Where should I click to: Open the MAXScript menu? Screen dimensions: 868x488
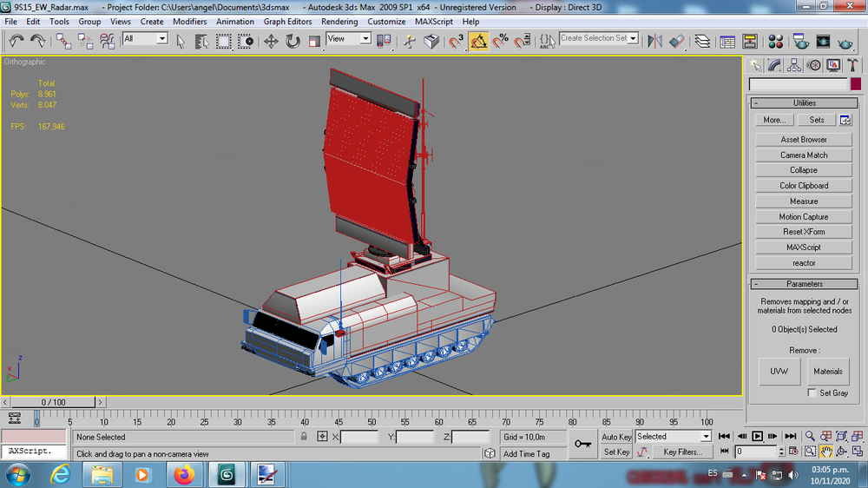tap(433, 22)
